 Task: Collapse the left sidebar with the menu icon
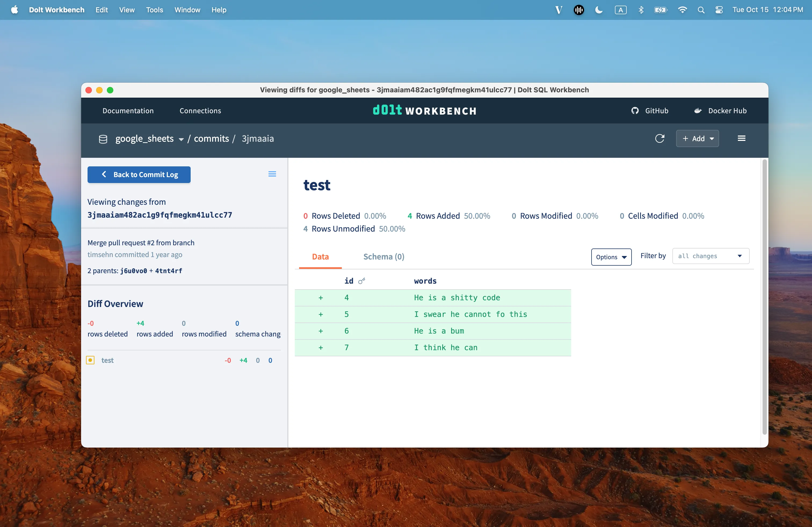click(272, 174)
